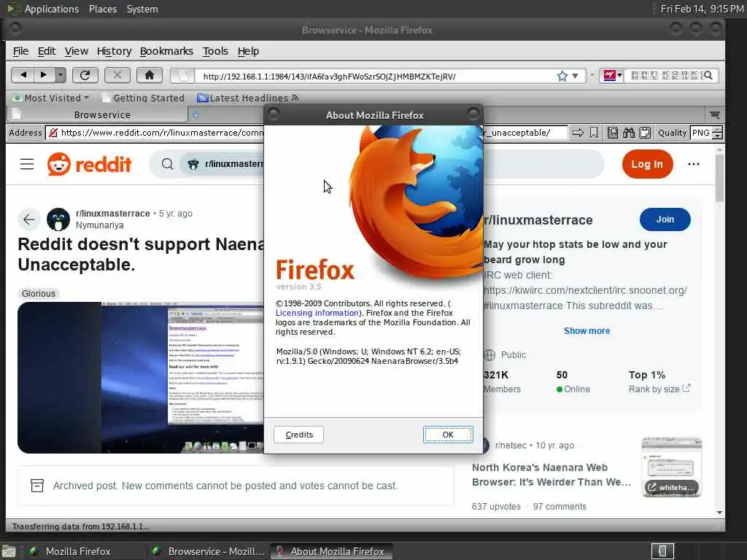Open the search engine selector dropdown
This screenshot has width=747, height=560.
(613, 75)
